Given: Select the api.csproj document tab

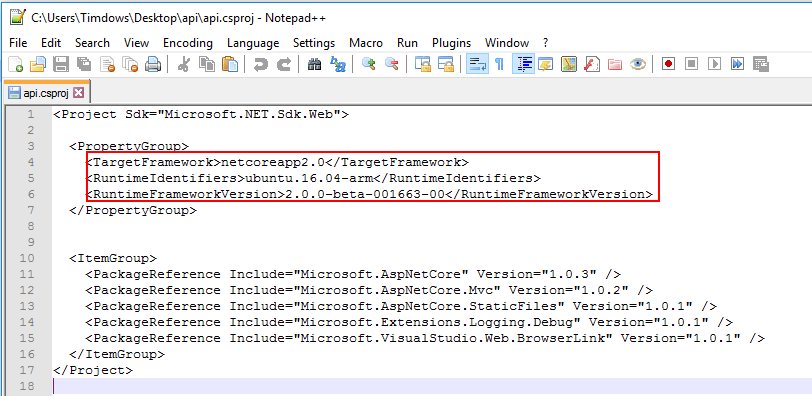Looking at the screenshot, I should pos(46,93).
